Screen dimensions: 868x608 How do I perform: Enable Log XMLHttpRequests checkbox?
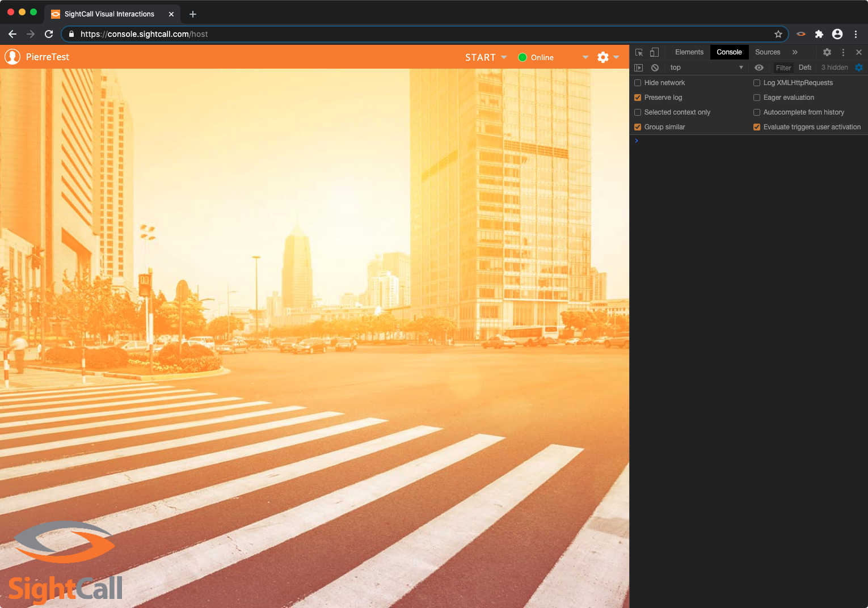click(x=757, y=83)
